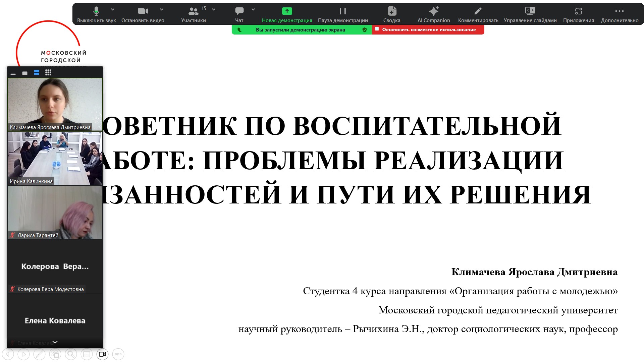Open audio options arrow beside microphone
Image resolution: width=644 pixels, height=362 pixels.
(113, 10)
